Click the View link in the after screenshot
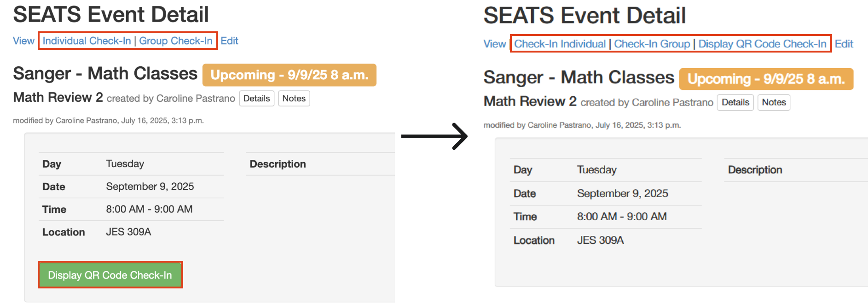The image size is (868, 305). click(494, 44)
